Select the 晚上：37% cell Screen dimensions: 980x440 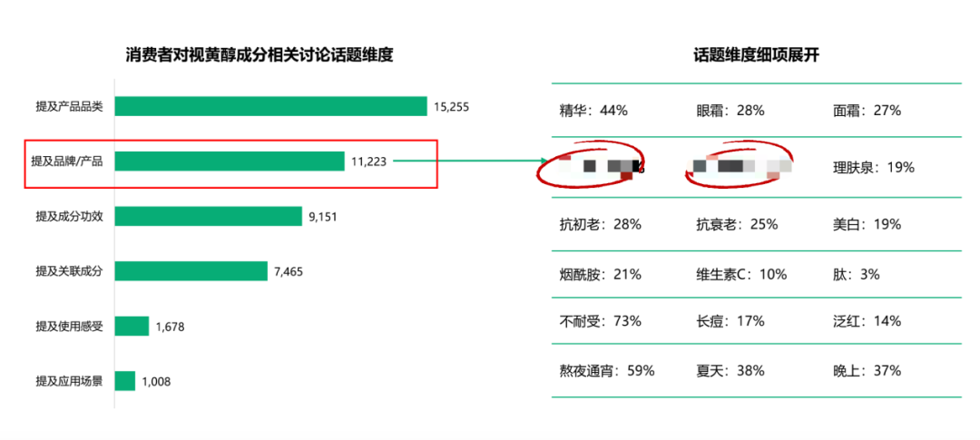pyautogui.click(x=867, y=370)
